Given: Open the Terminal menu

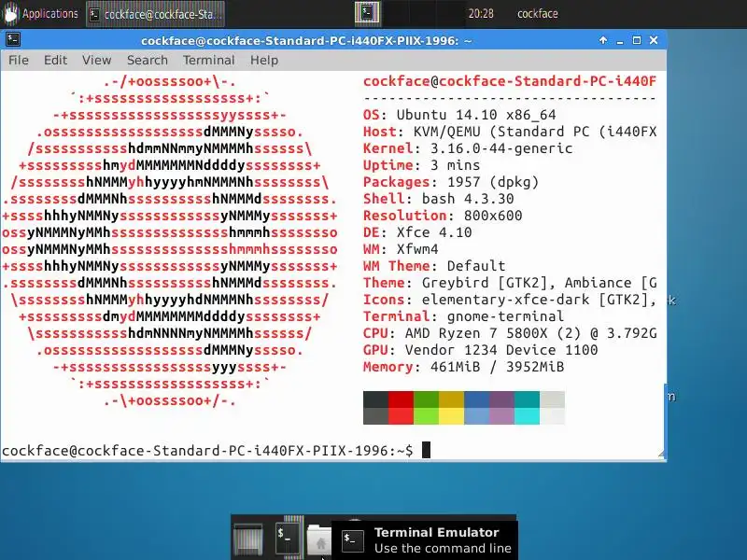Looking at the screenshot, I should coord(208,60).
